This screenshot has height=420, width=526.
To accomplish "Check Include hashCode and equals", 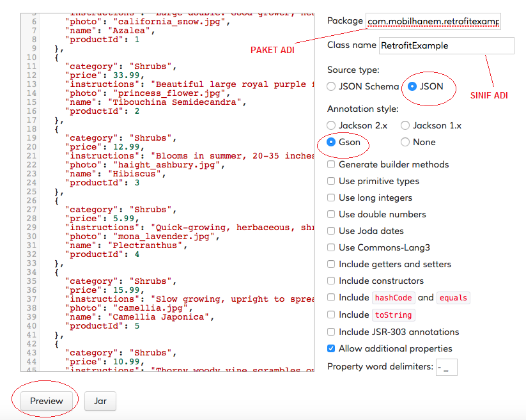I will [x=331, y=297].
